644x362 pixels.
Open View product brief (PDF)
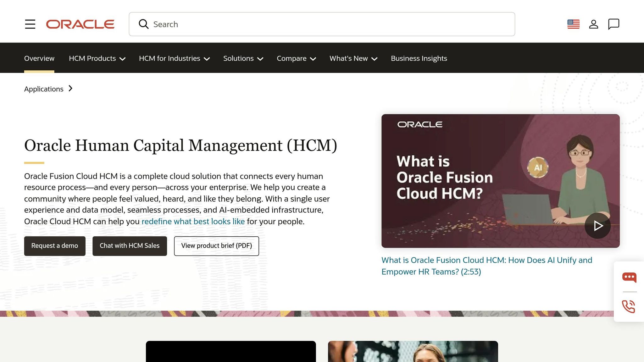[216, 246]
